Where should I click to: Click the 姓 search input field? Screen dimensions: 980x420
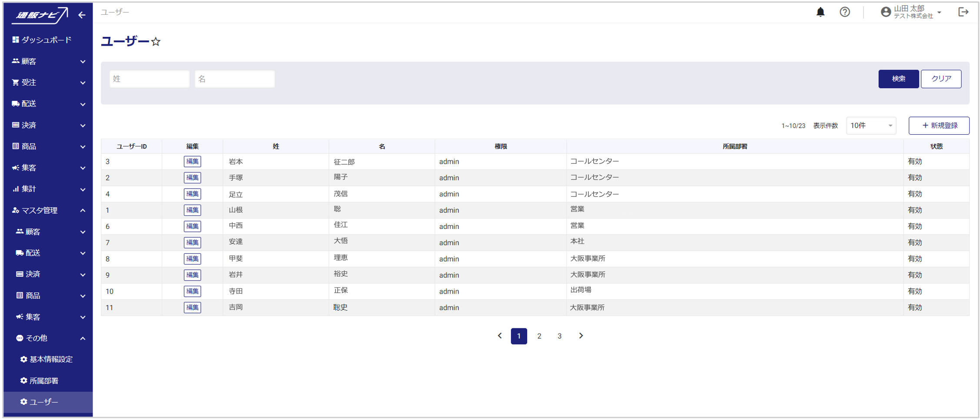click(149, 79)
